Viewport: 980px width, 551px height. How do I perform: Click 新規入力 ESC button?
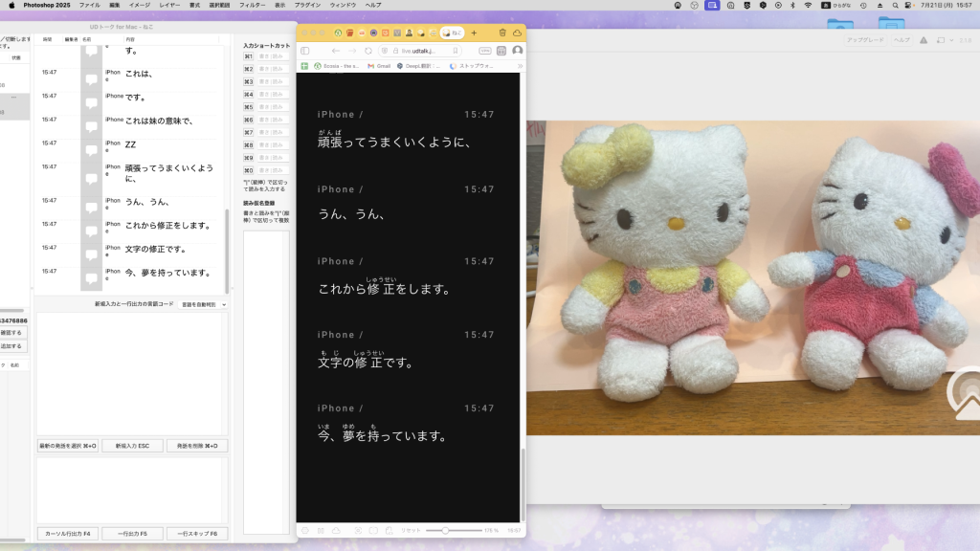pyautogui.click(x=132, y=446)
